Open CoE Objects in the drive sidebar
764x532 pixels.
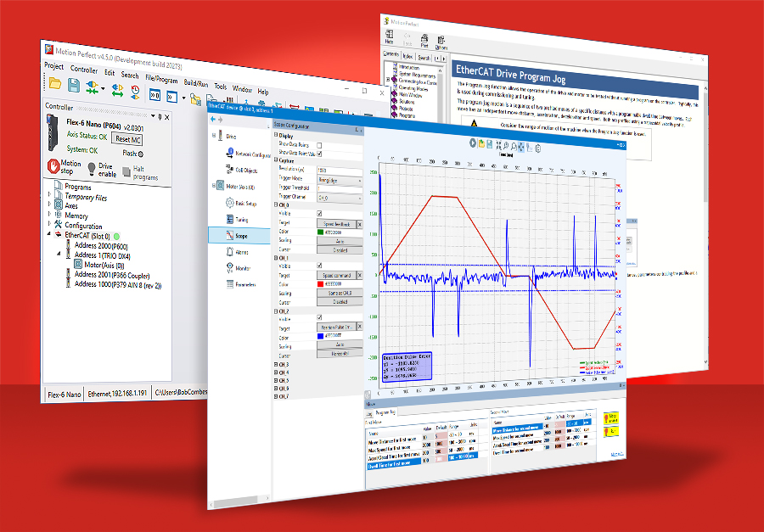pos(242,170)
